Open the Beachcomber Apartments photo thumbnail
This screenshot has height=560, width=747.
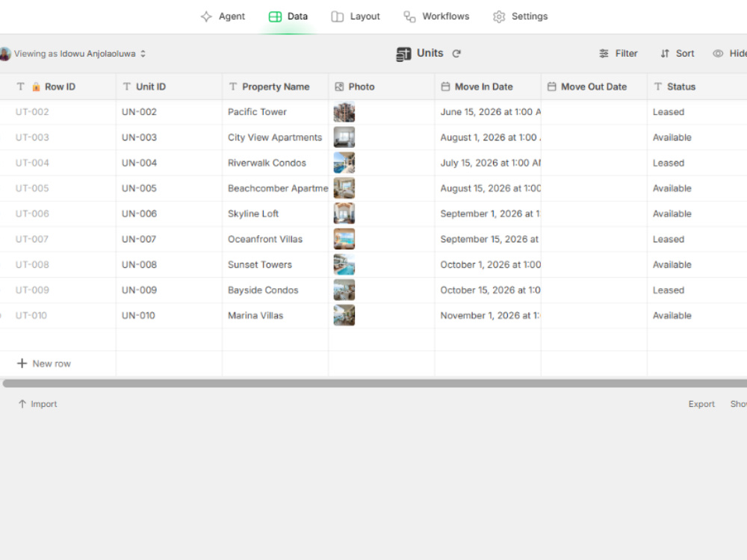point(344,188)
